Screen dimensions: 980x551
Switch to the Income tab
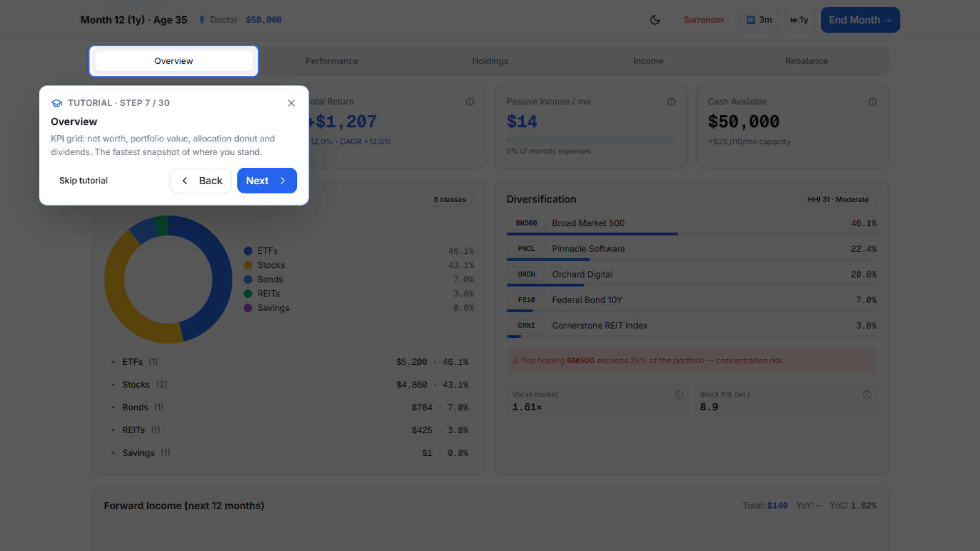(648, 61)
